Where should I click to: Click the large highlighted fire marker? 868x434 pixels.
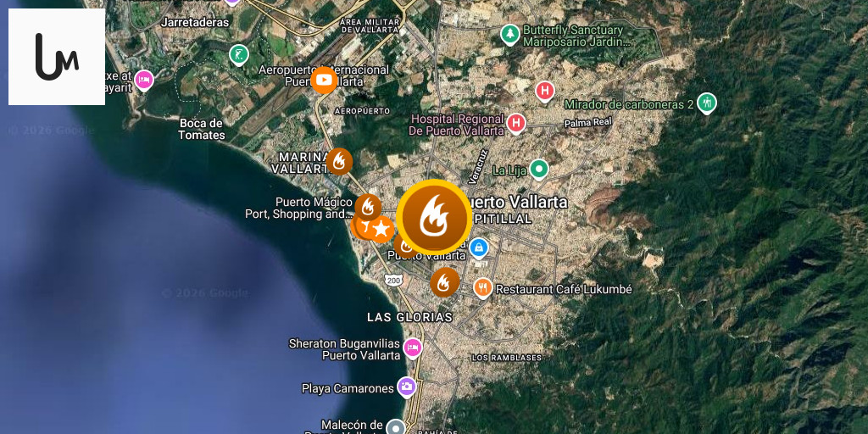click(434, 217)
